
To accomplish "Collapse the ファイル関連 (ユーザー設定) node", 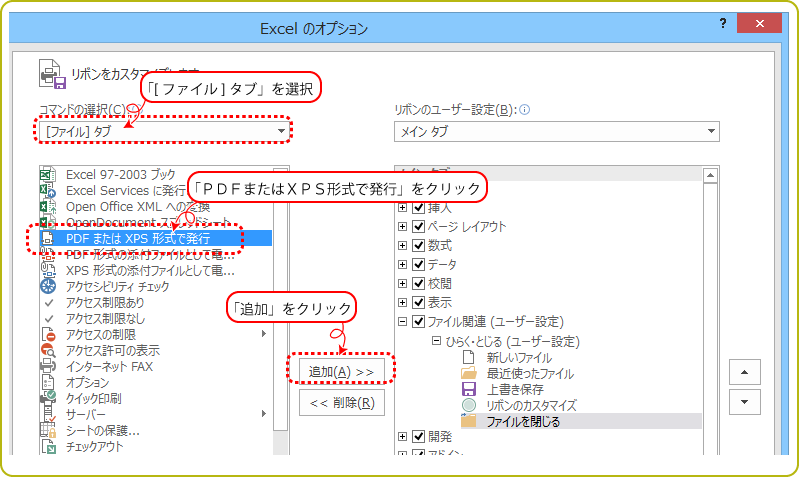I will (403, 322).
